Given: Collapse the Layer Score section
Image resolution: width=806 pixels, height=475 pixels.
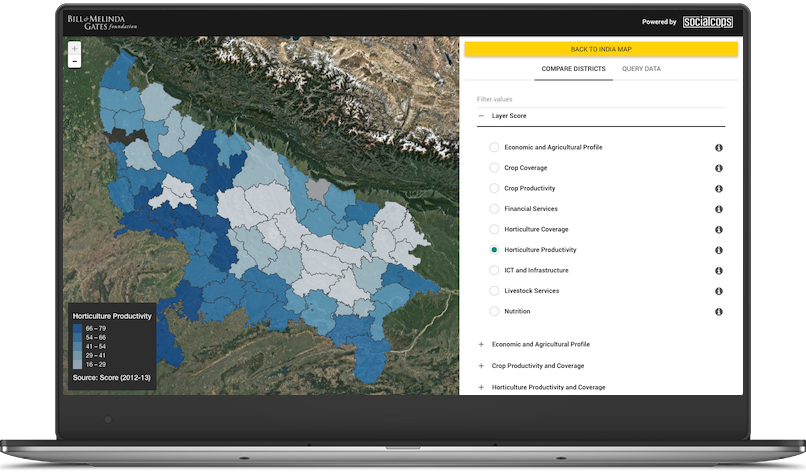Looking at the screenshot, I should [481, 116].
